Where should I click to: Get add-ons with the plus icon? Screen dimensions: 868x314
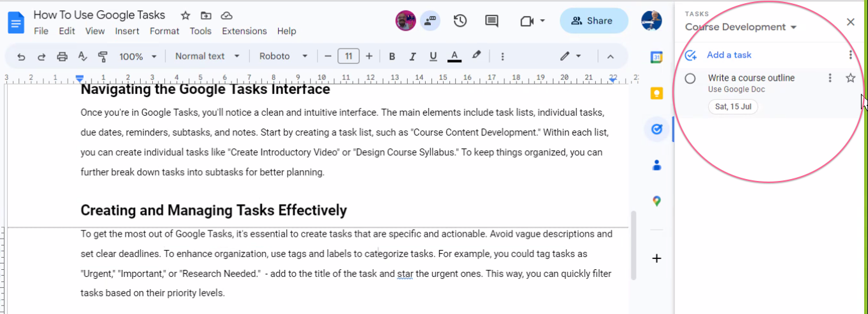pyautogui.click(x=656, y=258)
